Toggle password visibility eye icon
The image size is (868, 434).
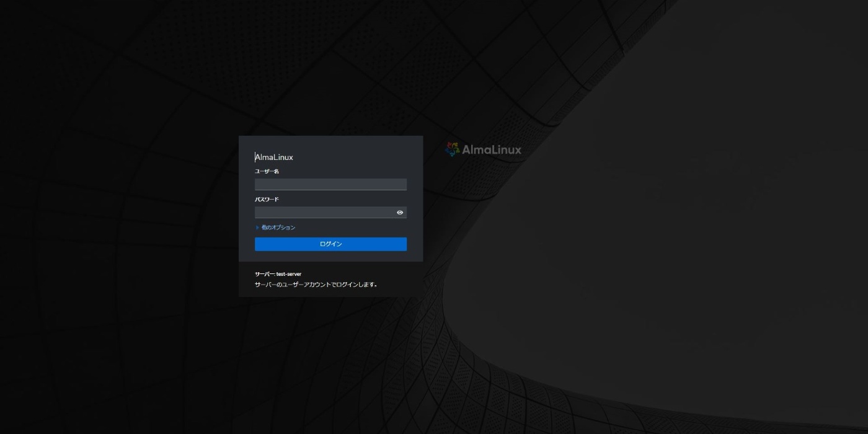click(x=400, y=213)
